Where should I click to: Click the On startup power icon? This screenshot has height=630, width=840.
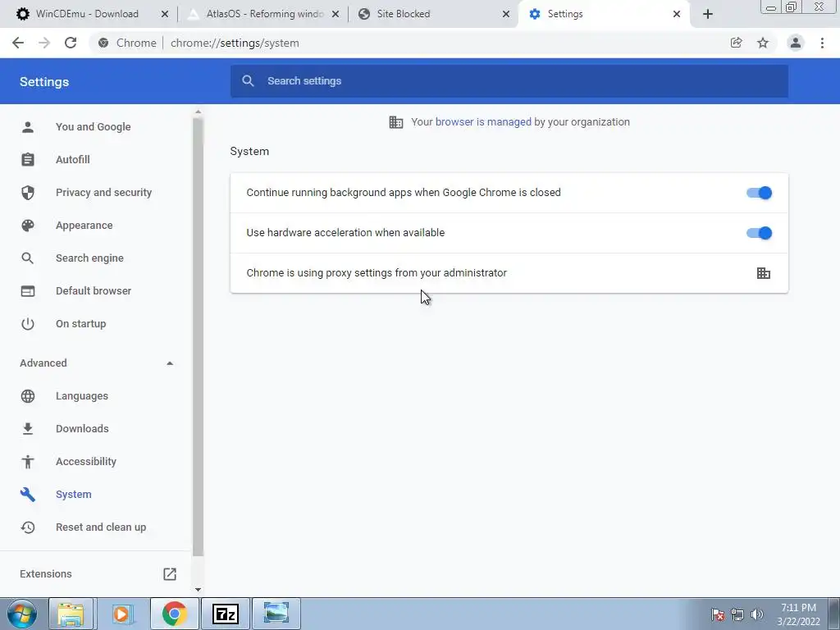28,323
